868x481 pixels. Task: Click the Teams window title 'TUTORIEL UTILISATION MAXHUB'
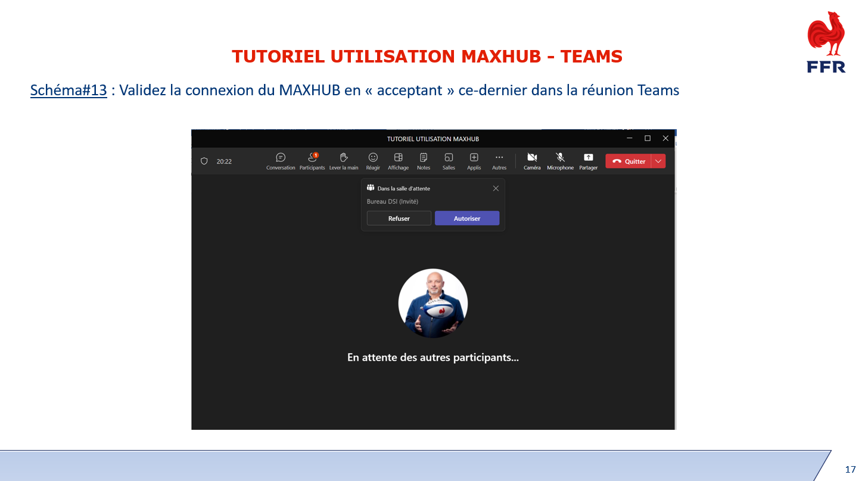click(x=433, y=139)
